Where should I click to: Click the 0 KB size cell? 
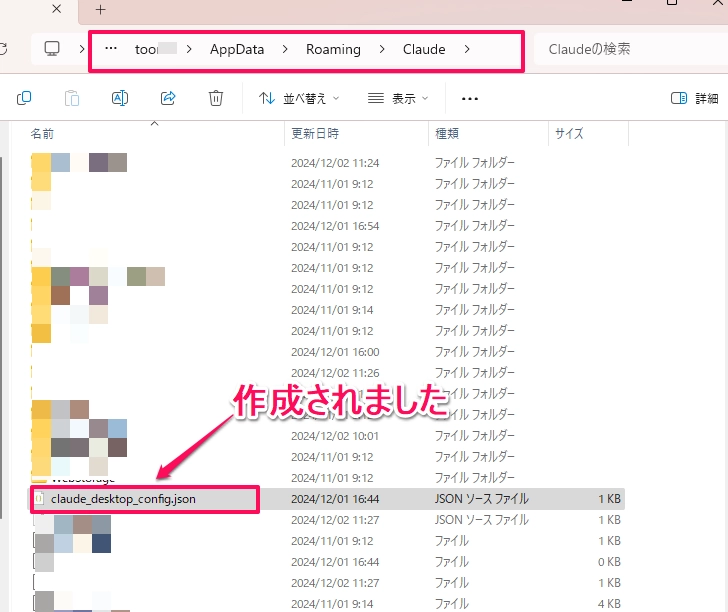click(609, 562)
